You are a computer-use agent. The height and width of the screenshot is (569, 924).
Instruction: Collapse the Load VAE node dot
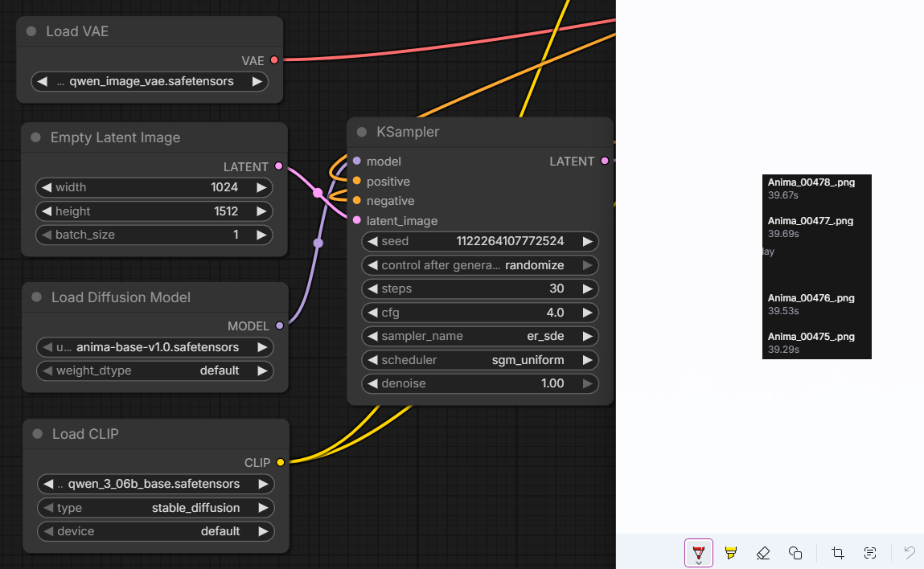(32, 31)
